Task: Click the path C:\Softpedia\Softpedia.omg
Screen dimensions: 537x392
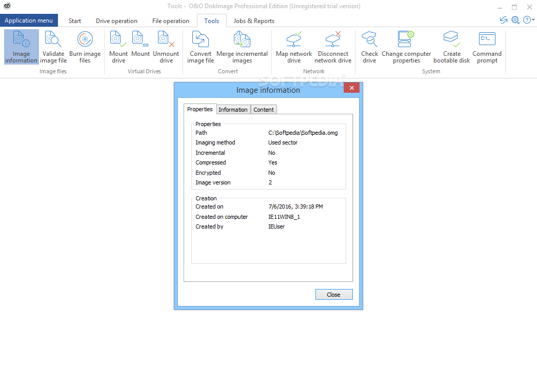Action: click(303, 133)
